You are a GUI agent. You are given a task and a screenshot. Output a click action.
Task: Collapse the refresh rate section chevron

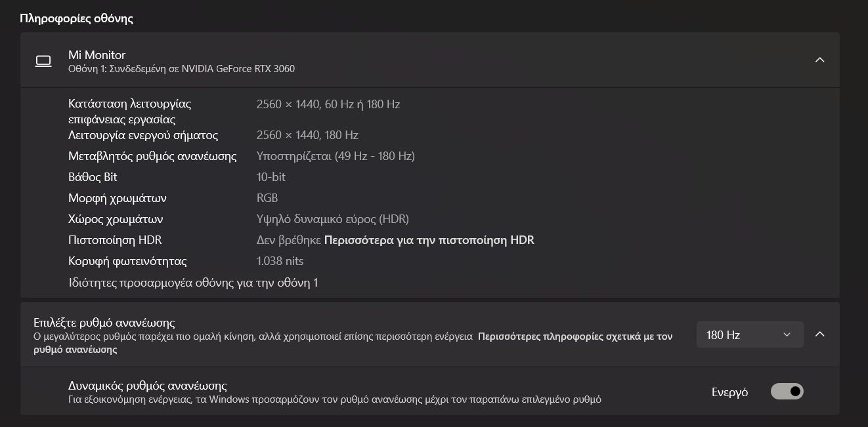point(819,335)
